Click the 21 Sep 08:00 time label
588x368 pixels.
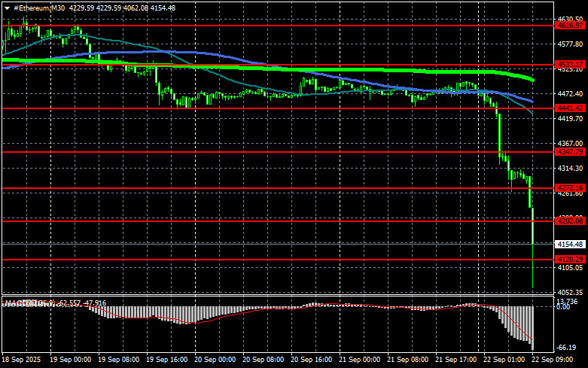click(x=407, y=360)
